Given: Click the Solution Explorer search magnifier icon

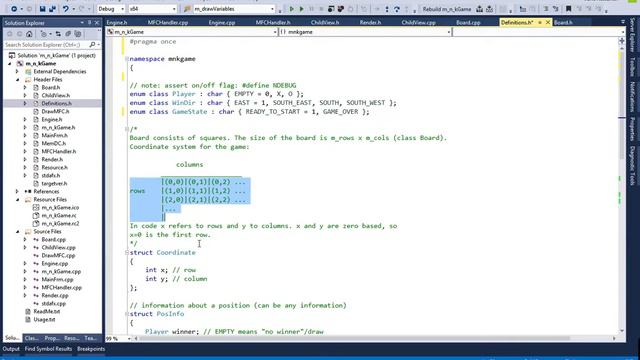Looking at the screenshot, I should coord(93,44).
